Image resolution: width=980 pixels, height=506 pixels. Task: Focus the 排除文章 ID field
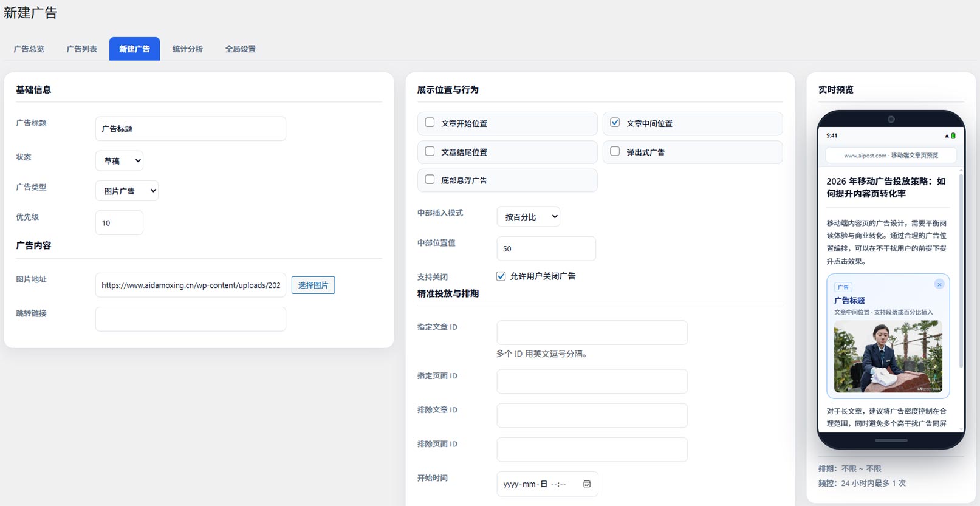(592, 415)
